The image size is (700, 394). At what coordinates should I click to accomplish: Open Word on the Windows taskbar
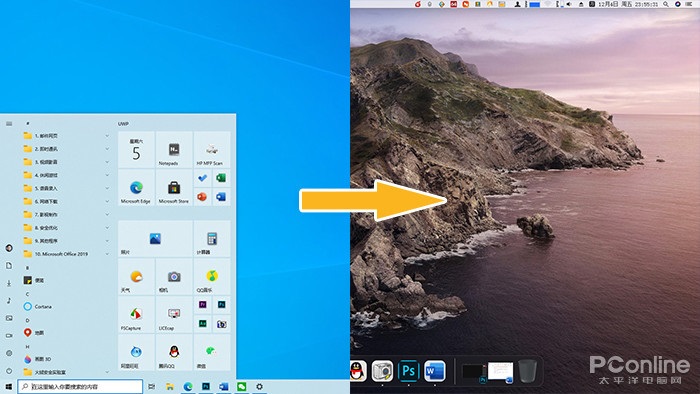coord(224,386)
